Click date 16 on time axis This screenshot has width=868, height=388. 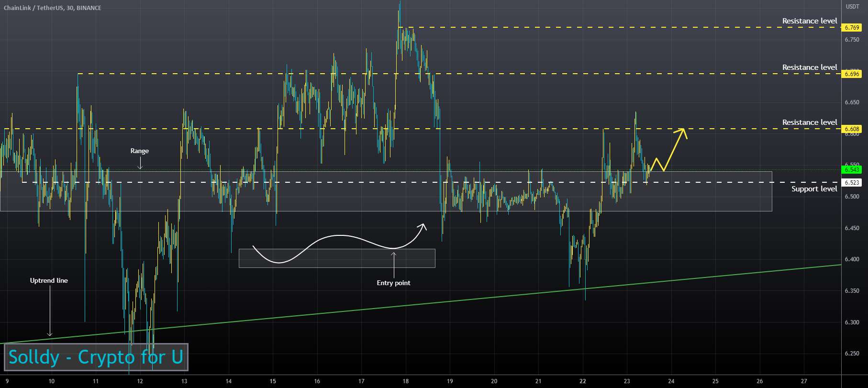[317, 381]
